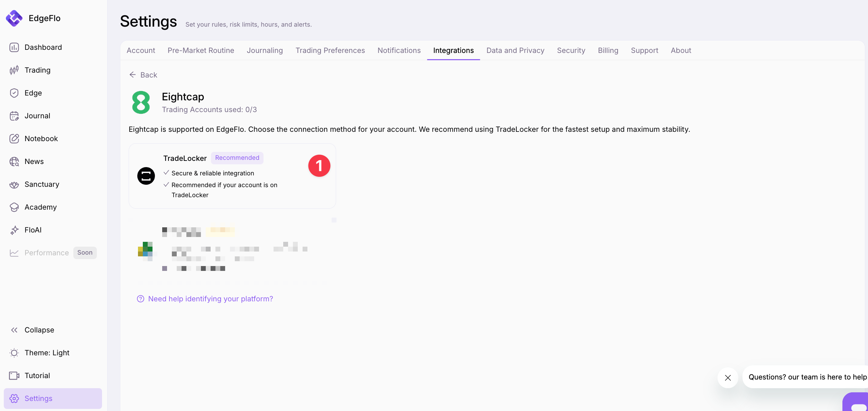Click the Journal calendar icon
Image resolution: width=868 pixels, height=411 pixels.
tap(14, 116)
